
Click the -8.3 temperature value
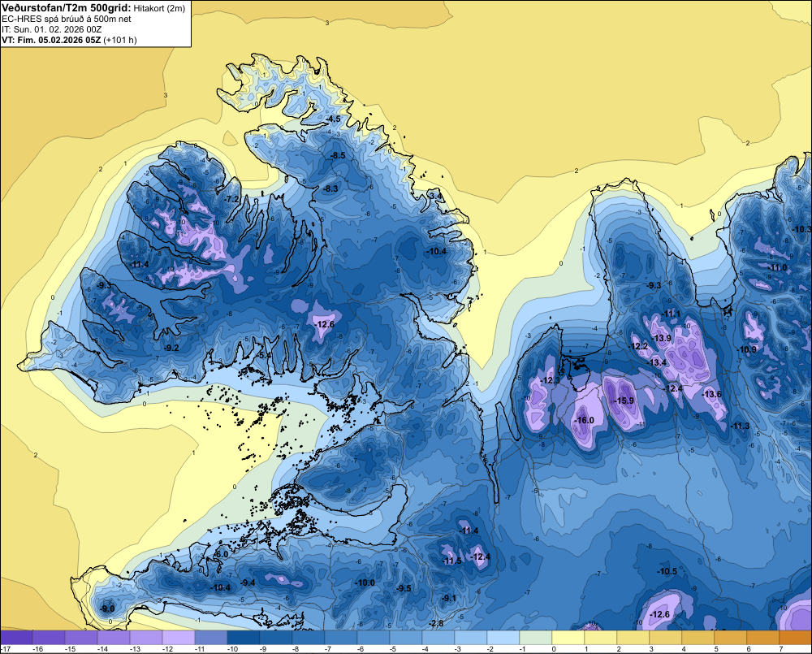click(x=330, y=189)
